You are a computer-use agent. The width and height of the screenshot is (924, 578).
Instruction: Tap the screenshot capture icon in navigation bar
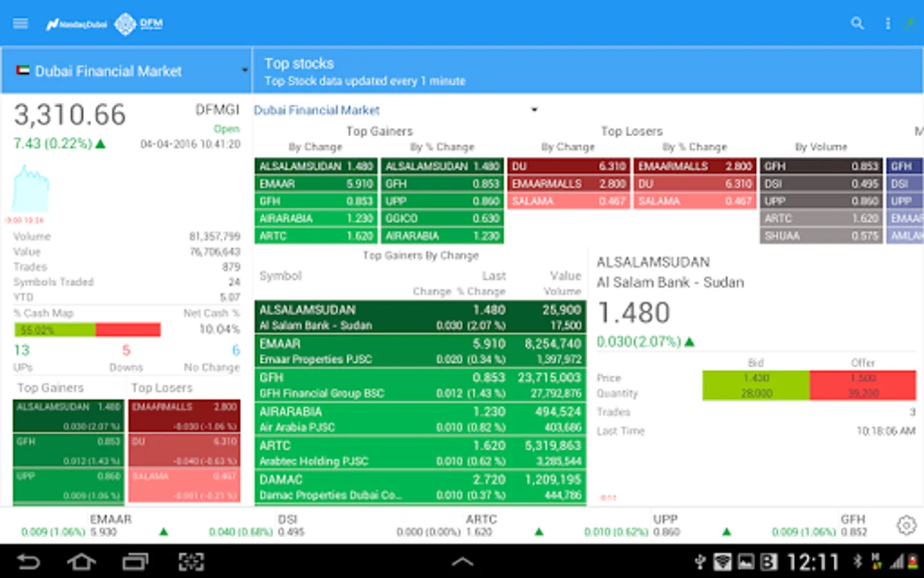[x=191, y=562]
